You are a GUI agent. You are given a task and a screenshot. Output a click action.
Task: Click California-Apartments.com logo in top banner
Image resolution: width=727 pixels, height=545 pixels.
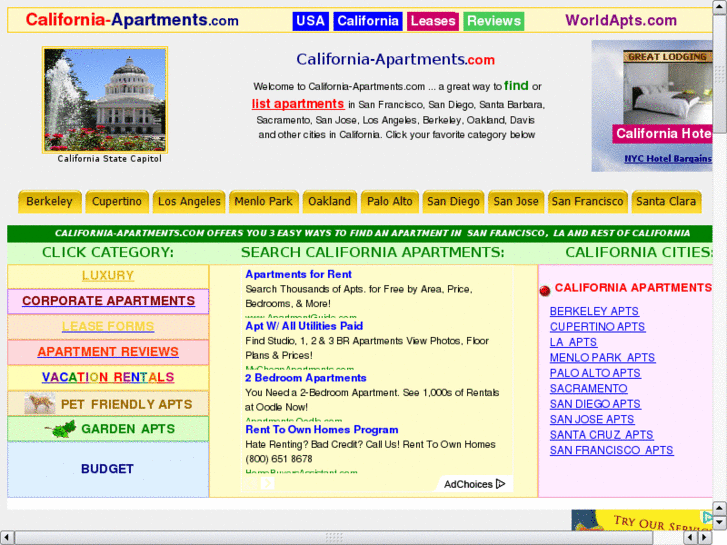132,20
